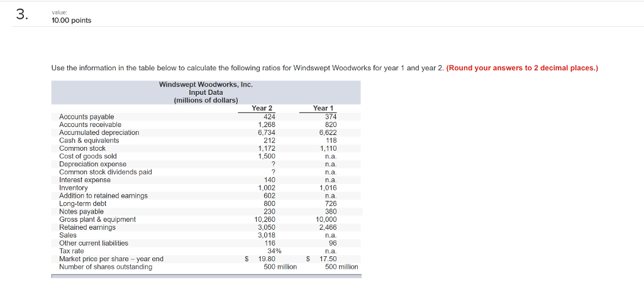Select 'Other current liabilities' row label
This screenshot has width=644, height=292.
94,243
